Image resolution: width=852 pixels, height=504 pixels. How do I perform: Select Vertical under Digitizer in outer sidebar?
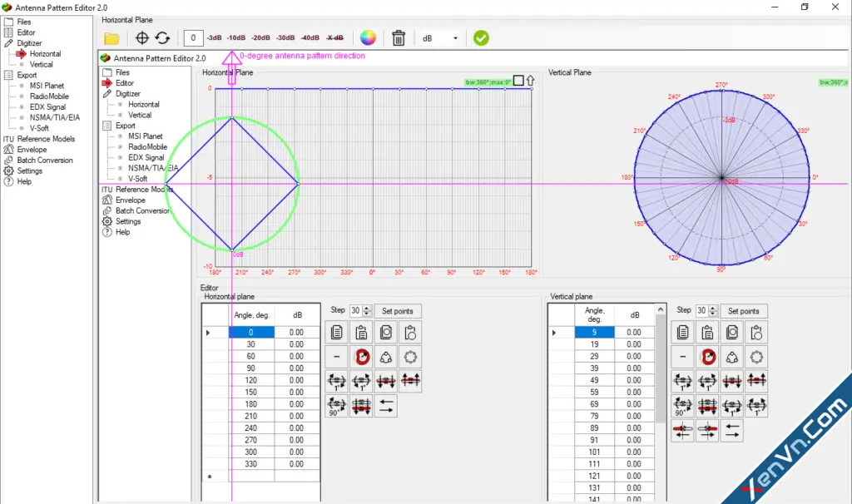tap(42, 64)
